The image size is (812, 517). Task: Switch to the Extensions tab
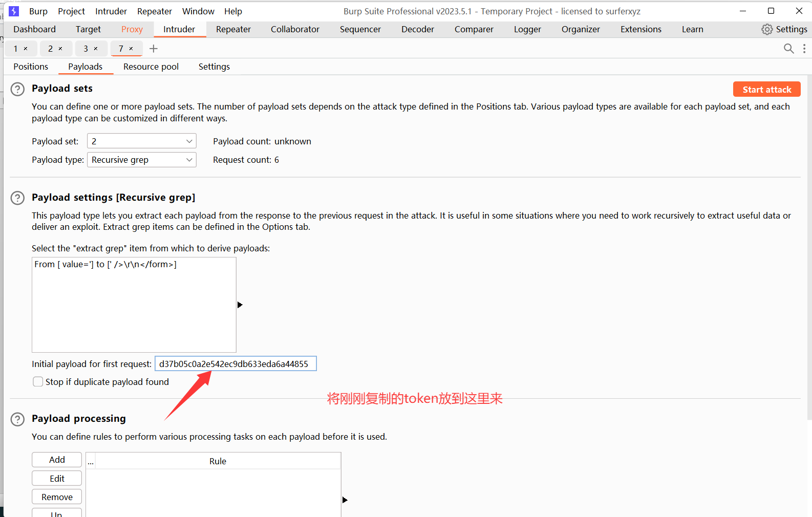tap(641, 29)
